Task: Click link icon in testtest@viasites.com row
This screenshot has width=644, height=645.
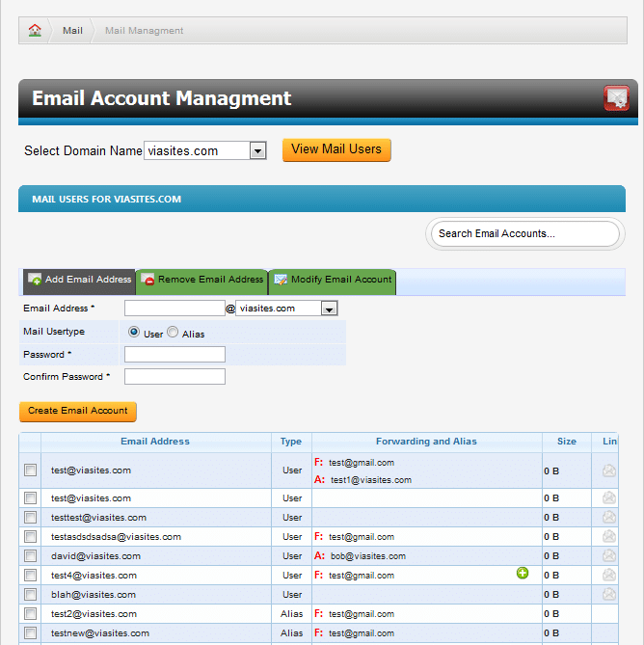Action: coord(608,517)
